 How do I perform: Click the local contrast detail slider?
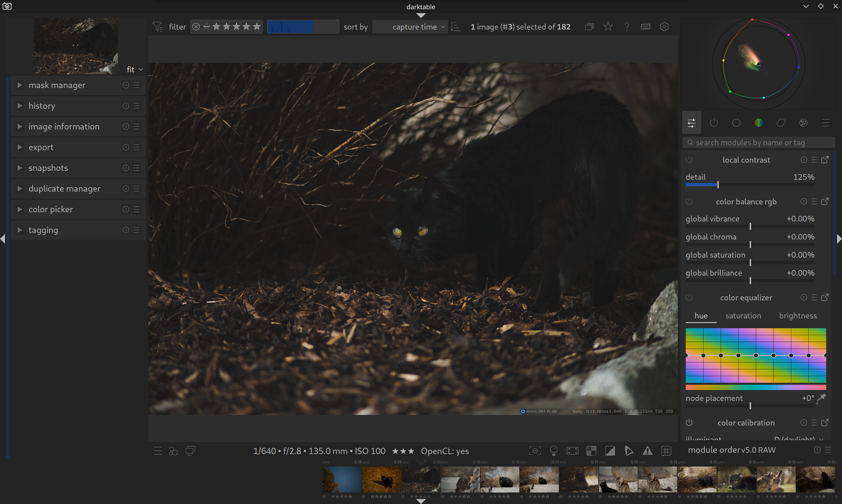750,185
